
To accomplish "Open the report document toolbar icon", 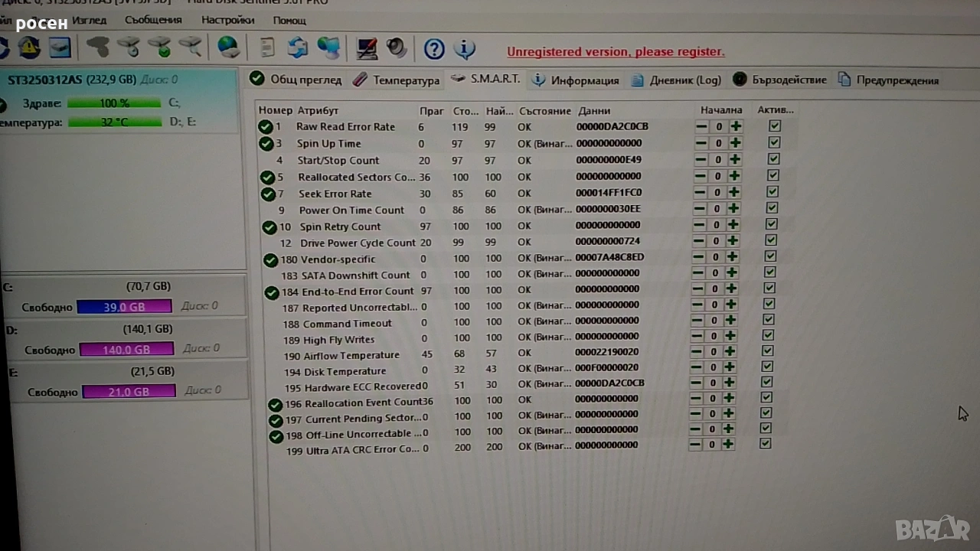I will click(267, 48).
